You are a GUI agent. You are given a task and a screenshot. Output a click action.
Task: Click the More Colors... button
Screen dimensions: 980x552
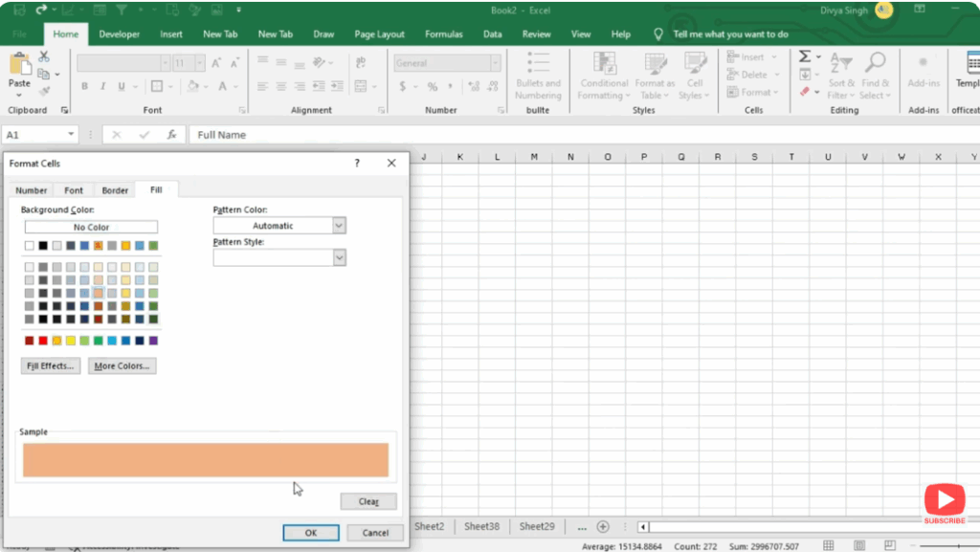point(122,365)
